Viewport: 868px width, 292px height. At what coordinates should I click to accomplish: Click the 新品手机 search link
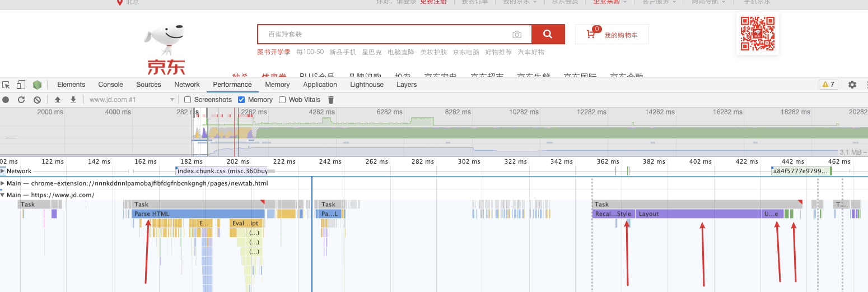coord(343,52)
